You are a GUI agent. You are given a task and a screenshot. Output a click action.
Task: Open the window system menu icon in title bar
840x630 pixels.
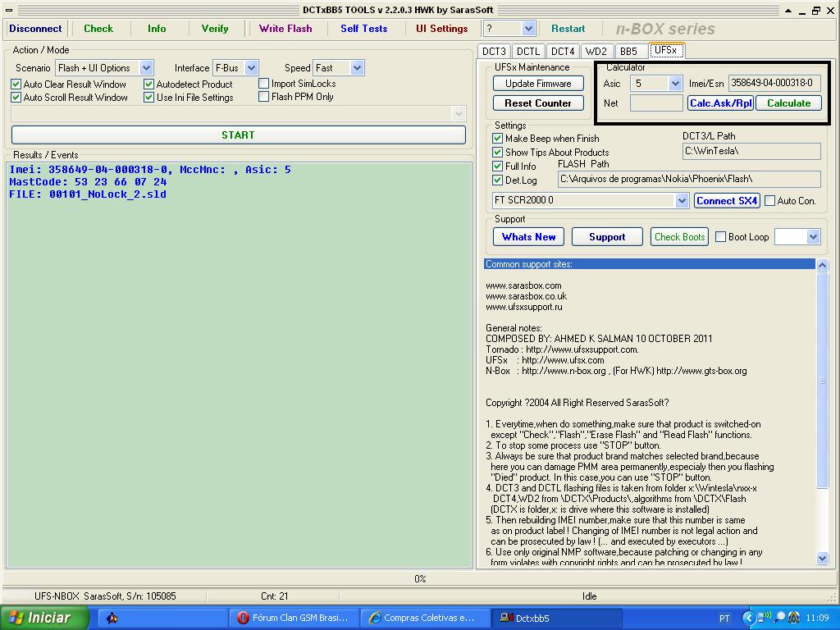9,10
